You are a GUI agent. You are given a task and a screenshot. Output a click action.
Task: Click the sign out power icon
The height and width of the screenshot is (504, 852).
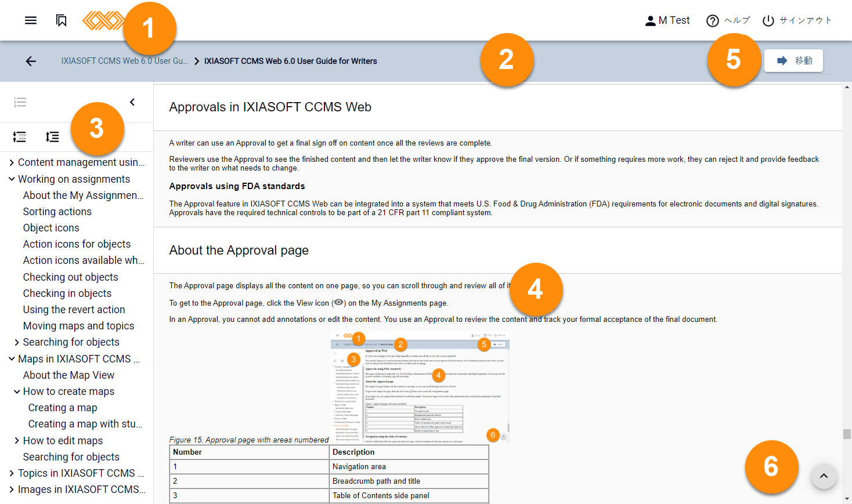[x=768, y=21]
